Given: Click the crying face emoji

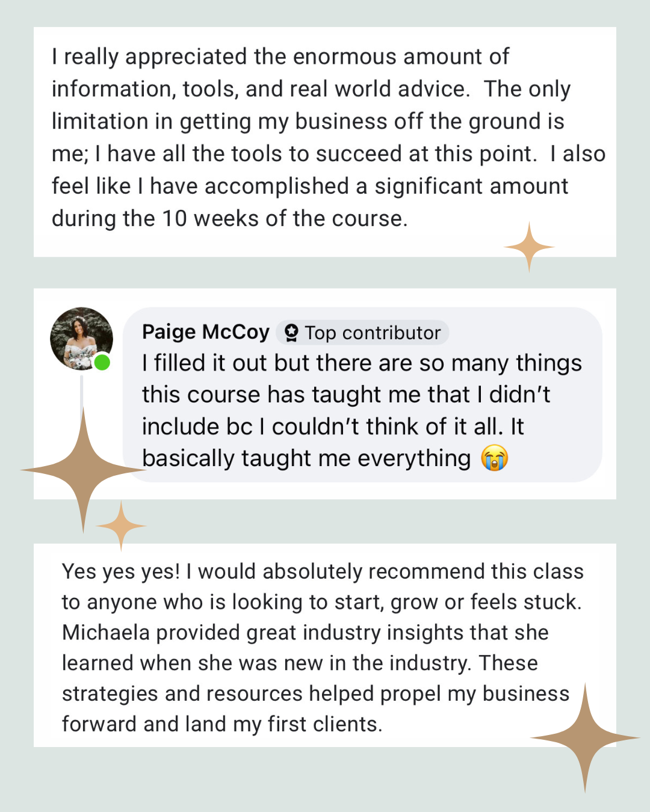Looking at the screenshot, I should pyautogui.click(x=494, y=458).
